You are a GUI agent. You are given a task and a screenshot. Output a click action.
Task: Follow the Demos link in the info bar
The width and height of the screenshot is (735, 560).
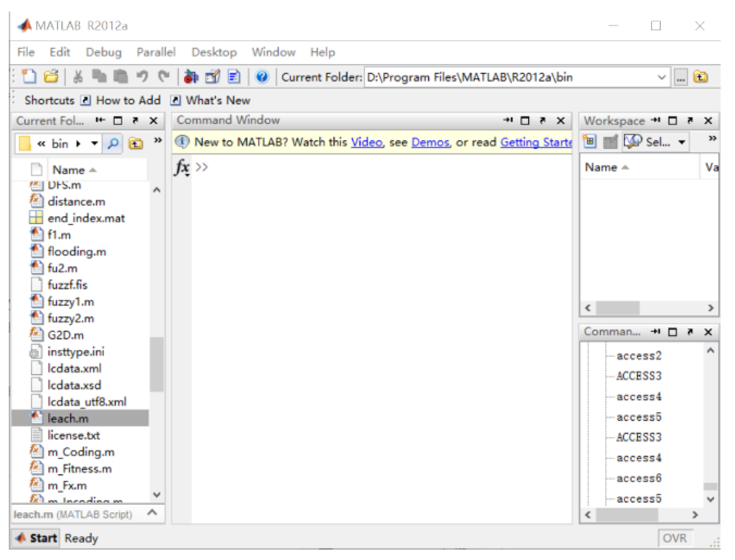point(430,142)
